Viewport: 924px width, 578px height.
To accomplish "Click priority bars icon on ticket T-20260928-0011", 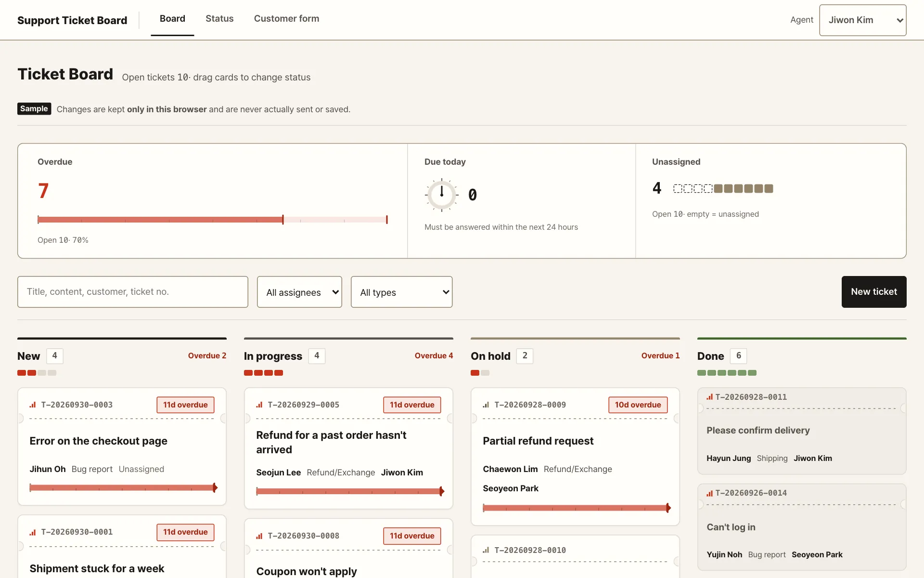I will pyautogui.click(x=710, y=397).
